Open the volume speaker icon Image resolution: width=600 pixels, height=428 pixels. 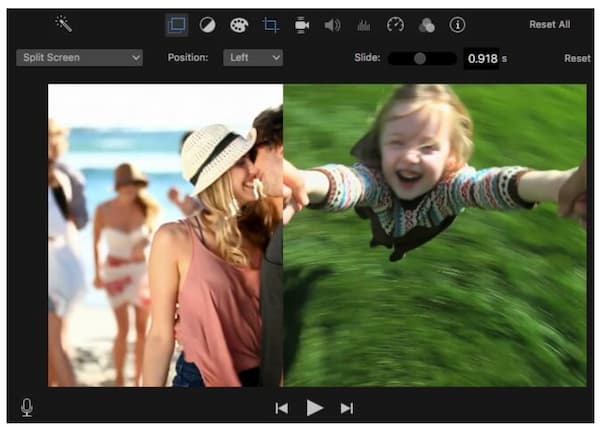point(333,26)
